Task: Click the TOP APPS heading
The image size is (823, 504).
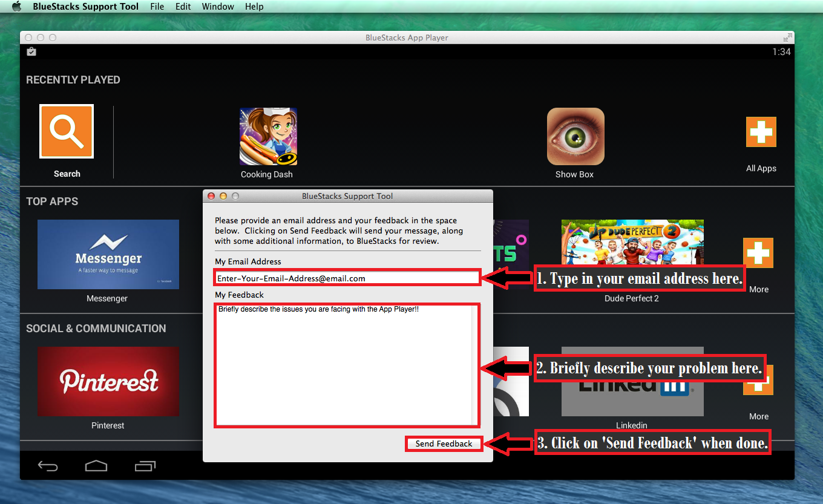Action: [52, 201]
